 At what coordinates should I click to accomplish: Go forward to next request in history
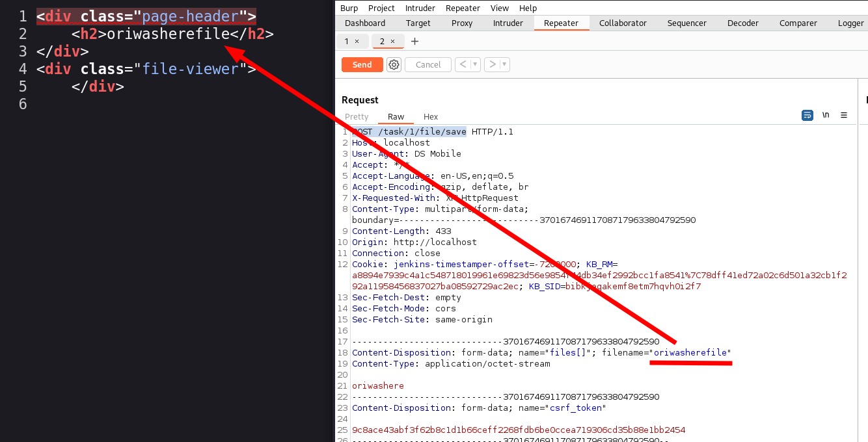pos(493,64)
